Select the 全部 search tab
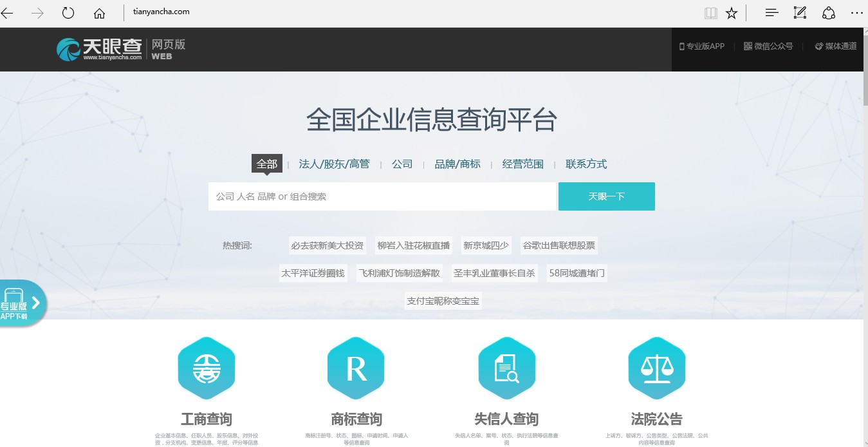Image resolution: width=868 pixels, height=447 pixels. click(267, 164)
